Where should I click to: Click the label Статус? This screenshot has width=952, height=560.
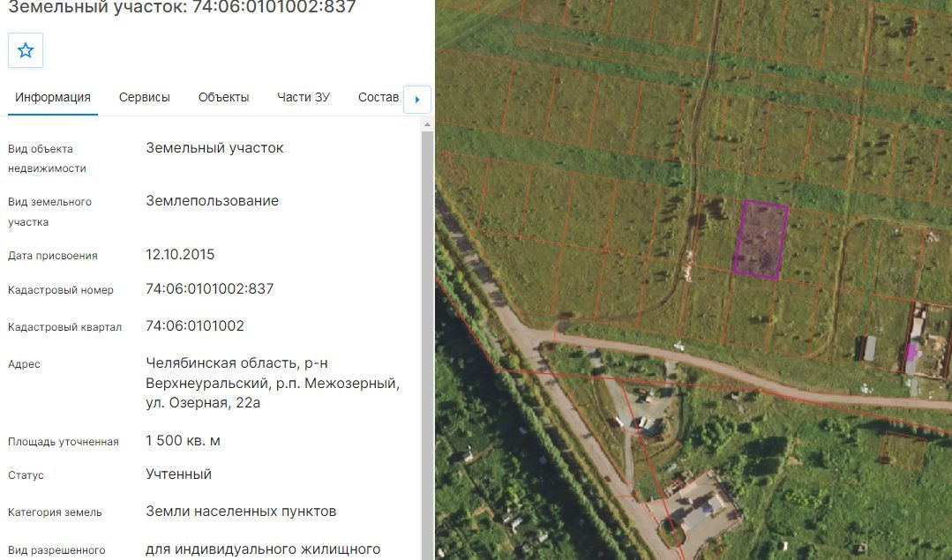pyautogui.click(x=26, y=475)
